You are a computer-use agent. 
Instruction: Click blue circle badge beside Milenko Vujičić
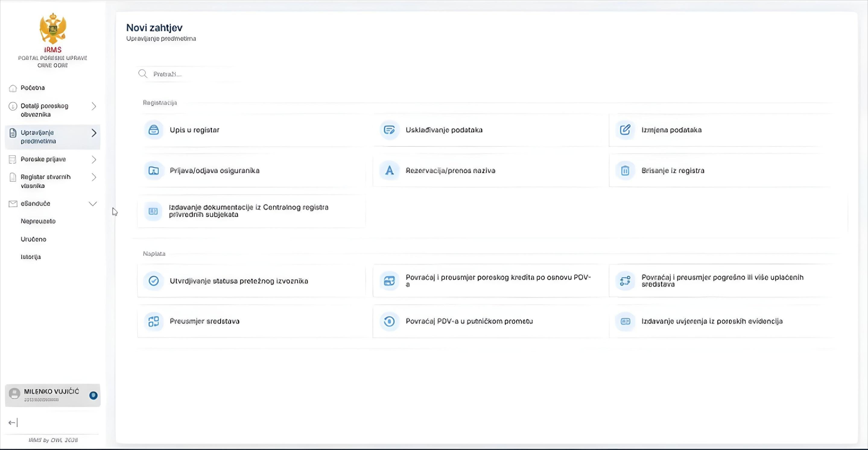[93, 395]
